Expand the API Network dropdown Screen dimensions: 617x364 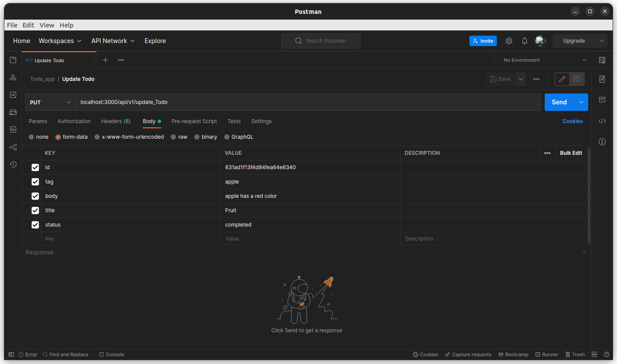[x=113, y=41]
